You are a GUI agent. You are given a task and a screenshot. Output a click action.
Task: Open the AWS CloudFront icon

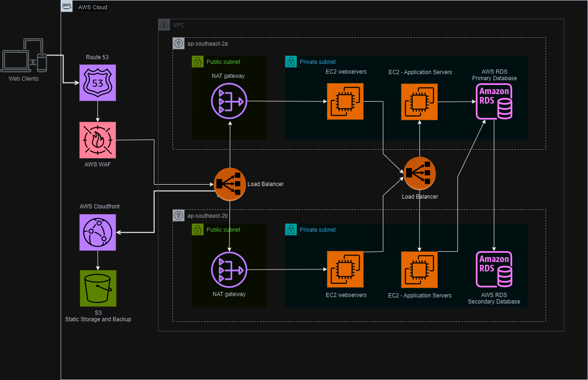[x=97, y=232]
